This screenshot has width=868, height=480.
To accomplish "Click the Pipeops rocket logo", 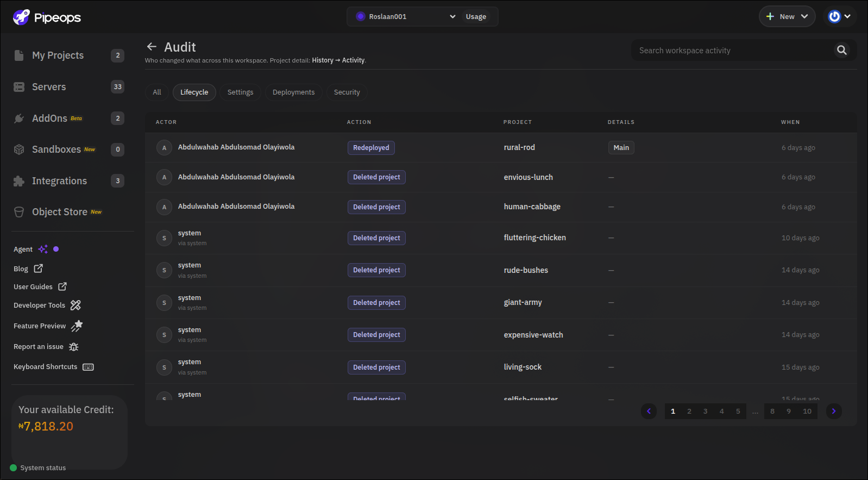I will pos(21,17).
